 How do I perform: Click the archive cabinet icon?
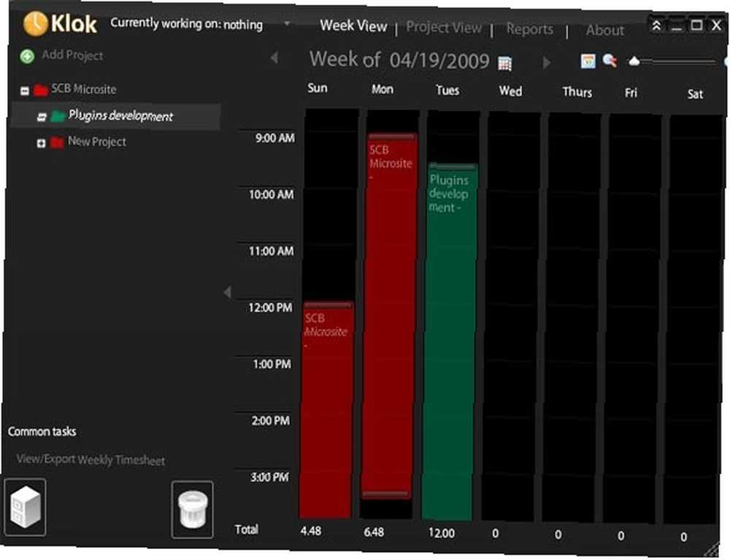click(x=25, y=507)
